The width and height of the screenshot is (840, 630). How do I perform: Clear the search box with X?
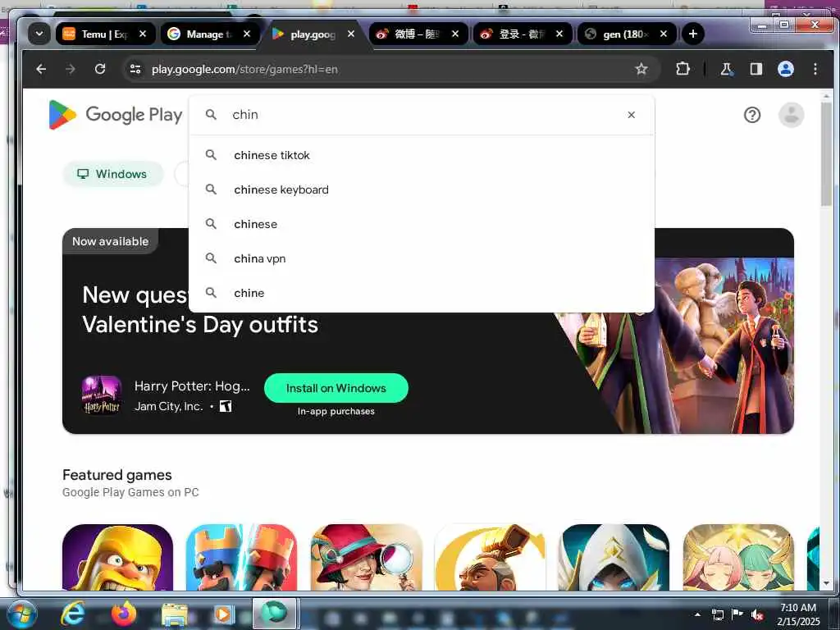click(631, 115)
